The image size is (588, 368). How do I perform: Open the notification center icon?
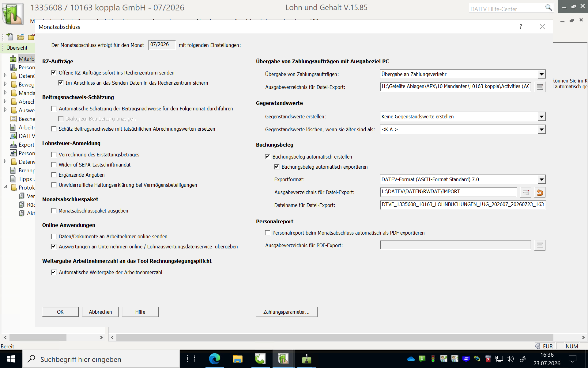[x=572, y=359]
